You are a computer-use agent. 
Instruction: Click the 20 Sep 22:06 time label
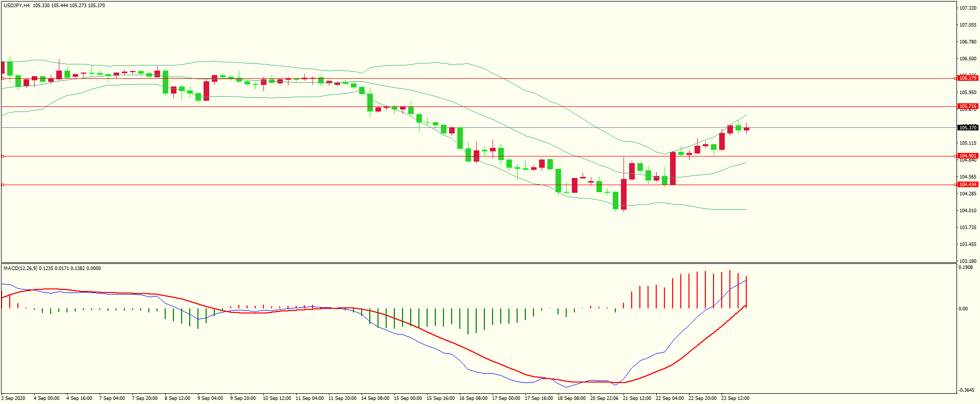[x=604, y=398]
